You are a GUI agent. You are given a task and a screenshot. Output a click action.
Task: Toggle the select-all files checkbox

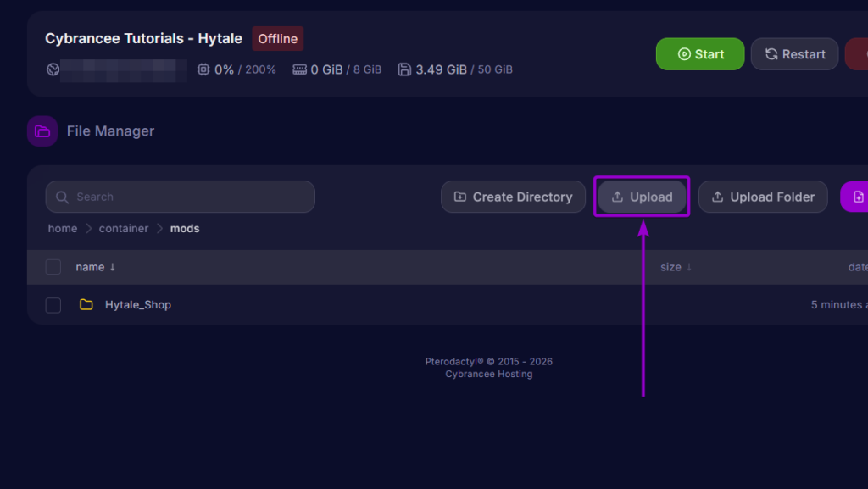(53, 267)
